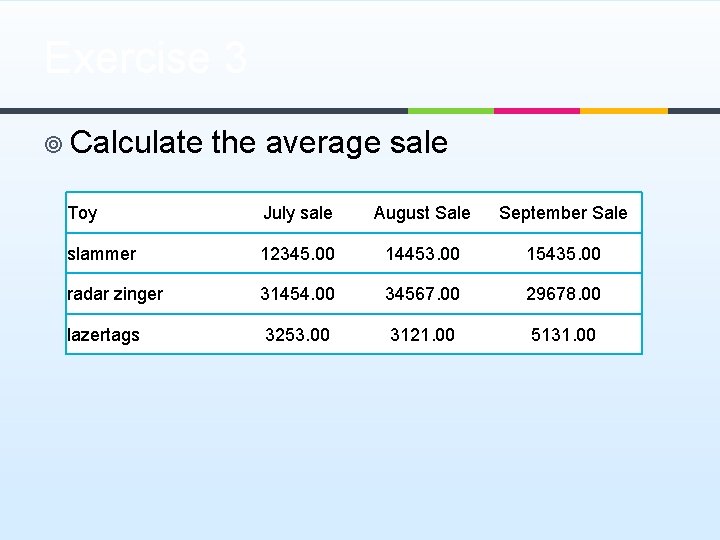Select the cell containing 14453.00

(422, 254)
